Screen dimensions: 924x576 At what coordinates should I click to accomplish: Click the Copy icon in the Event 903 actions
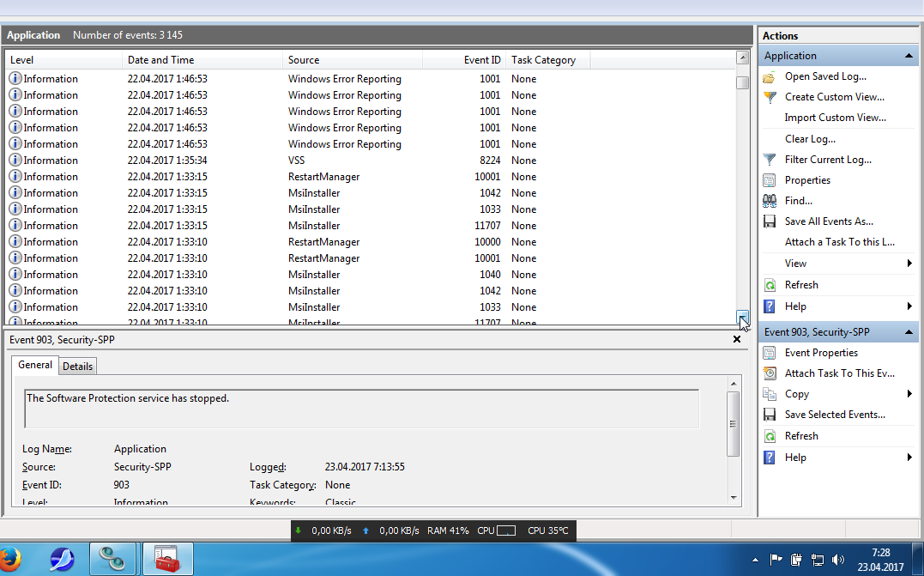pyautogui.click(x=769, y=394)
